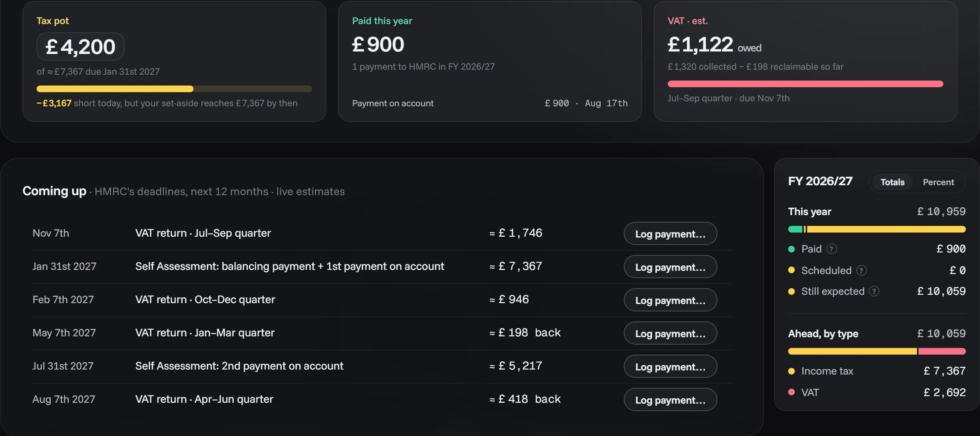
Task: Open the Payment on account Aug 17th entry
Action: (490, 103)
